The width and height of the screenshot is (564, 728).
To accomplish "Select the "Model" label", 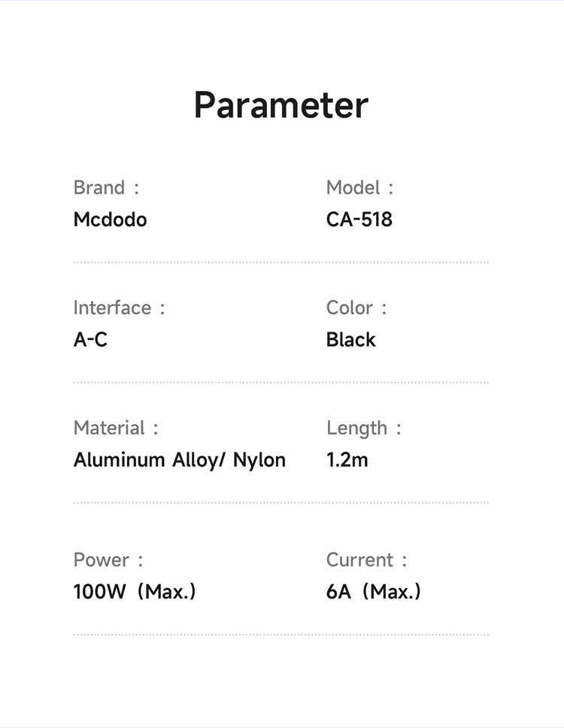I will [x=353, y=188].
